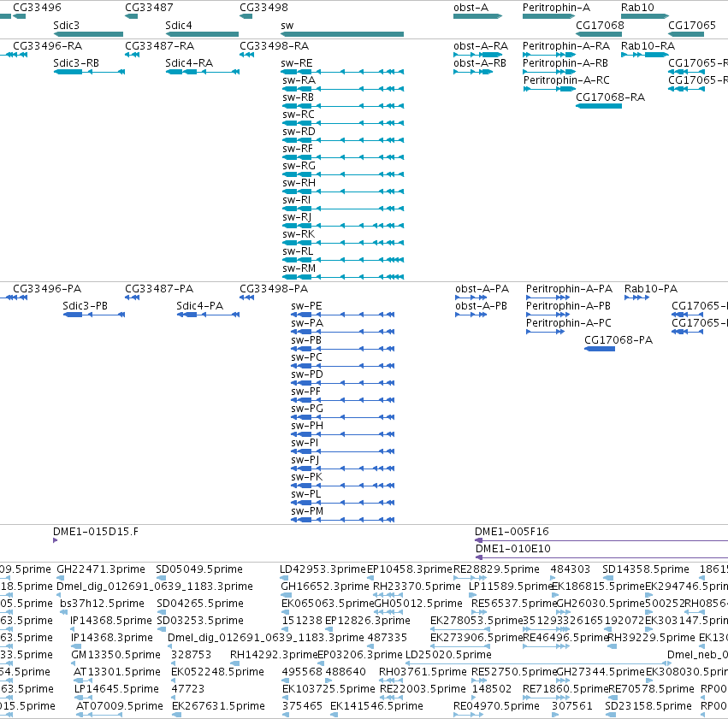The image size is (728, 719).
Task: Select the DME1-010E10 clone label
Action: pyautogui.click(x=513, y=549)
